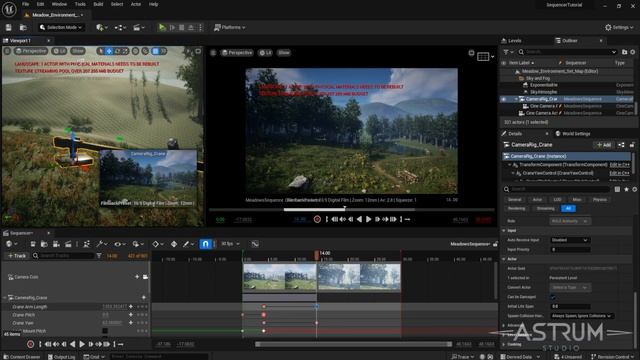Open the Auto Receive Input dropdown
Image resolution: width=640 pixels, height=360 pixels.
[x=570, y=240]
